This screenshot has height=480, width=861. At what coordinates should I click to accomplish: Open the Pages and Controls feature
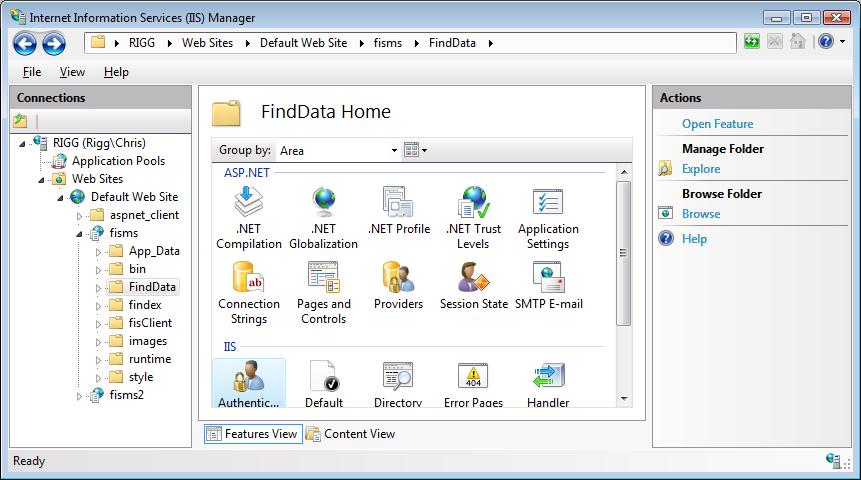tap(323, 293)
